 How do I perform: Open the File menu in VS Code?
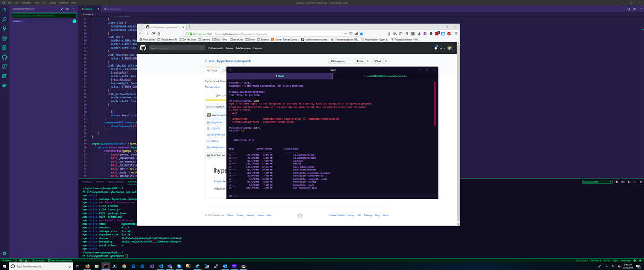pos(10,3)
